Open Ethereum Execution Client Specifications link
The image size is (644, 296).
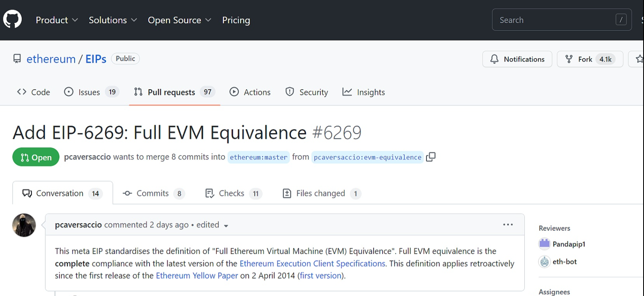point(312,264)
